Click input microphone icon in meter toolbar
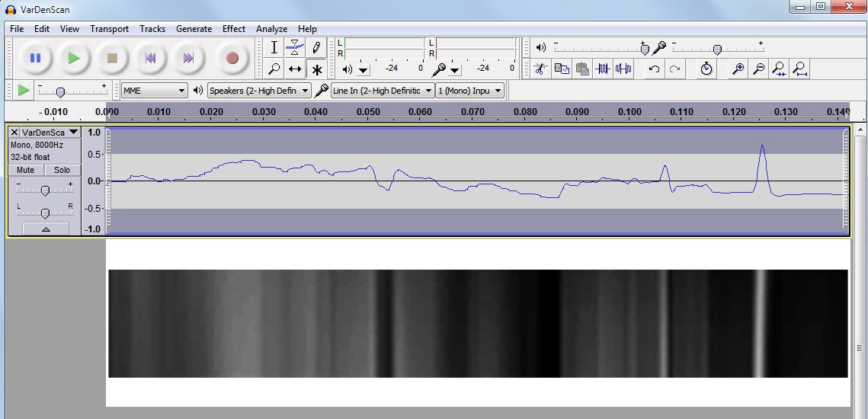 click(439, 69)
